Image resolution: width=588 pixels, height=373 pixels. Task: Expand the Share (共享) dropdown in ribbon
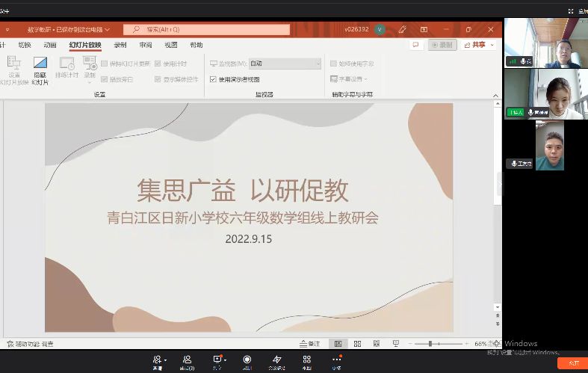tap(479, 45)
